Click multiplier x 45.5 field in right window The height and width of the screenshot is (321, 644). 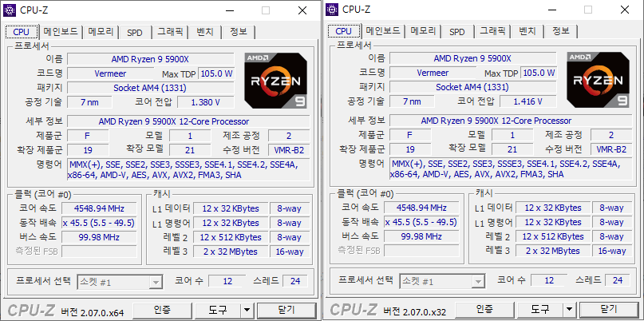pyautogui.click(x=421, y=222)
